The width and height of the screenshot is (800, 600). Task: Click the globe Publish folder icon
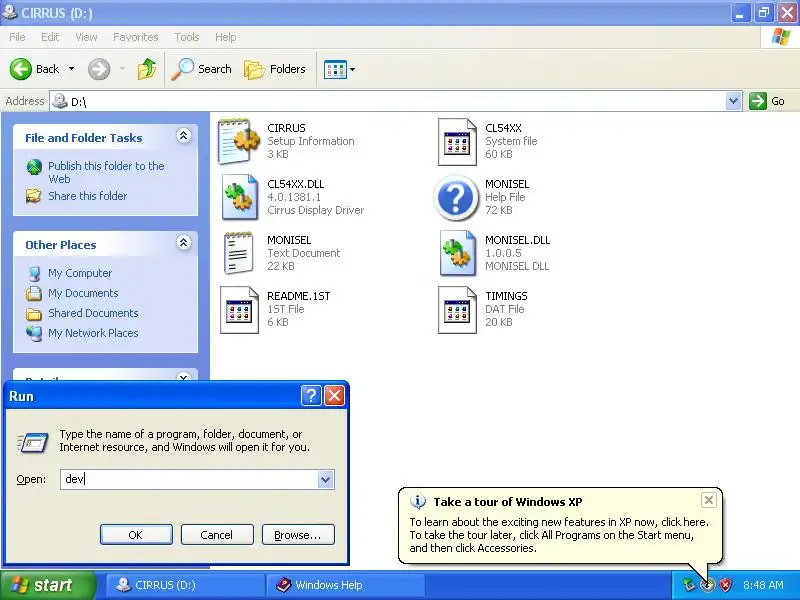click(x=34, y=167)
